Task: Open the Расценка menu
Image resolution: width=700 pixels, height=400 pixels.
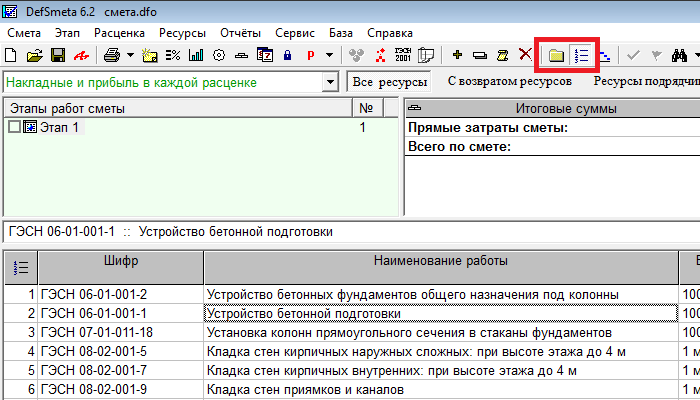Action: [119, 32]
